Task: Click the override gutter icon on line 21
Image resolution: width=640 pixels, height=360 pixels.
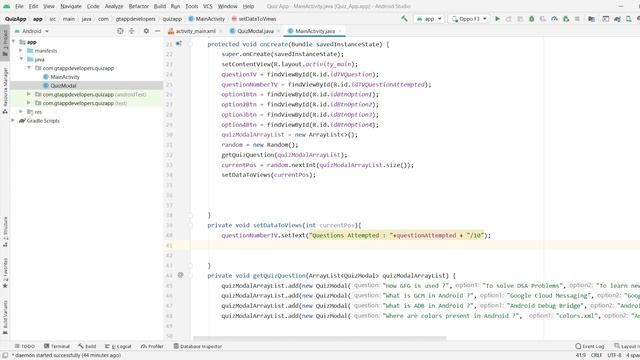Action: (x=179, y=44)
